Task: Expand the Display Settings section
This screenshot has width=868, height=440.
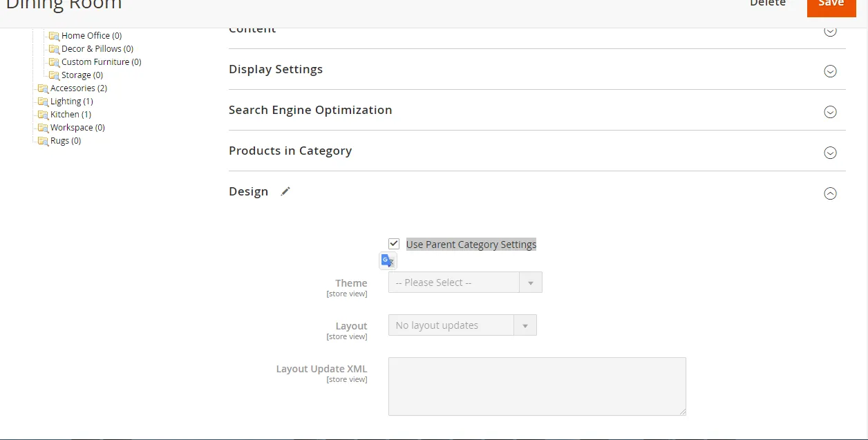Action: click(830, 71)
